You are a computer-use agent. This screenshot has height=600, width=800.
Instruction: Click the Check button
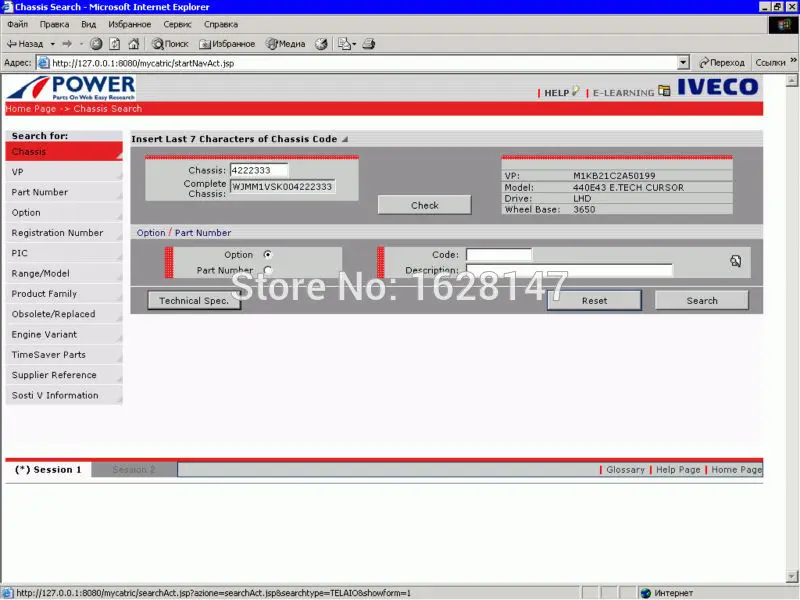point(424,205)
